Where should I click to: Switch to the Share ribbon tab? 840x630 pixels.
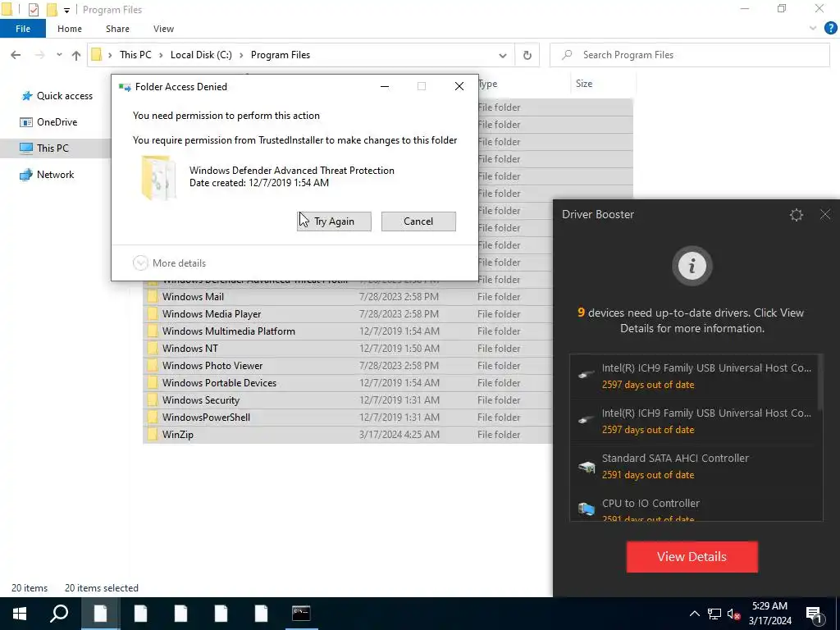point(117,29)
